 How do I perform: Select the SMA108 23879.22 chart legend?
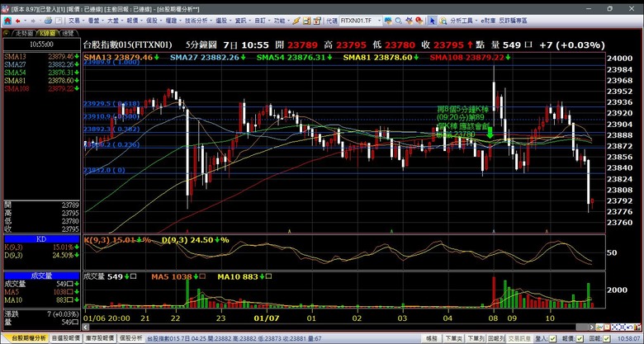(471, 58)
